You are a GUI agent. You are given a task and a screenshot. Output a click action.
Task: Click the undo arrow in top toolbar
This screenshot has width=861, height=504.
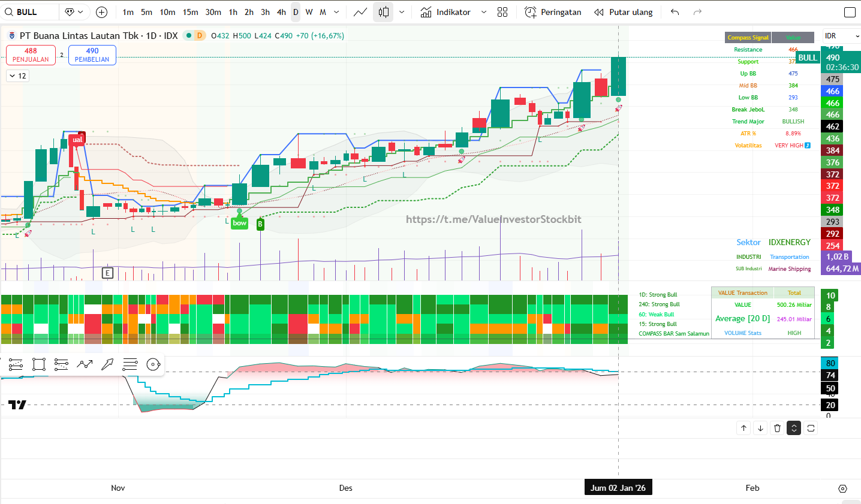[675, 12]
